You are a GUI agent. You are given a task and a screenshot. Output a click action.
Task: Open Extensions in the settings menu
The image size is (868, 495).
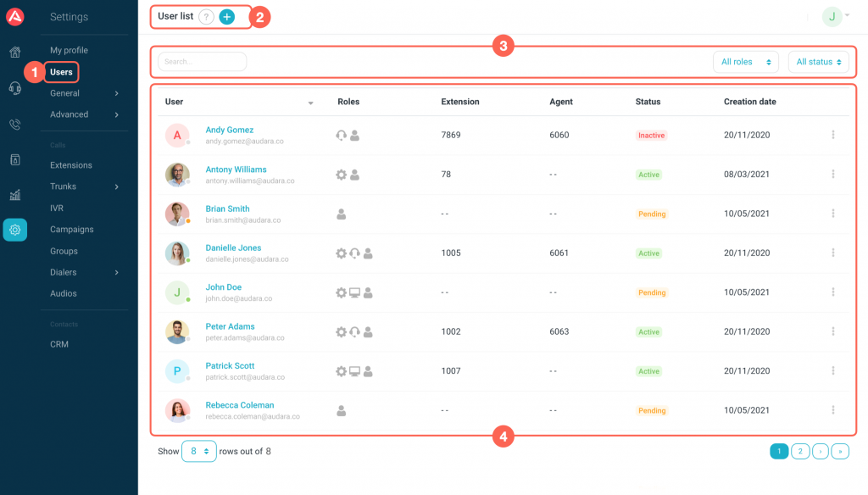point(71,165)
